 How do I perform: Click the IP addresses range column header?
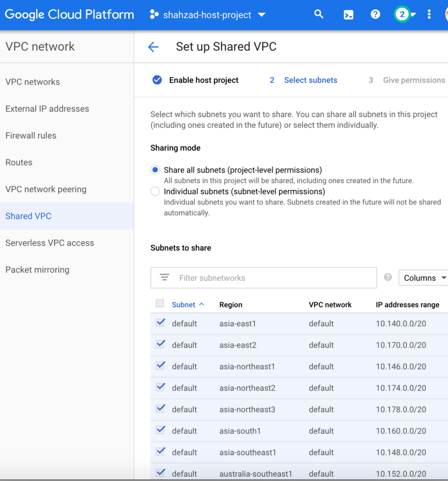[408, 304]
